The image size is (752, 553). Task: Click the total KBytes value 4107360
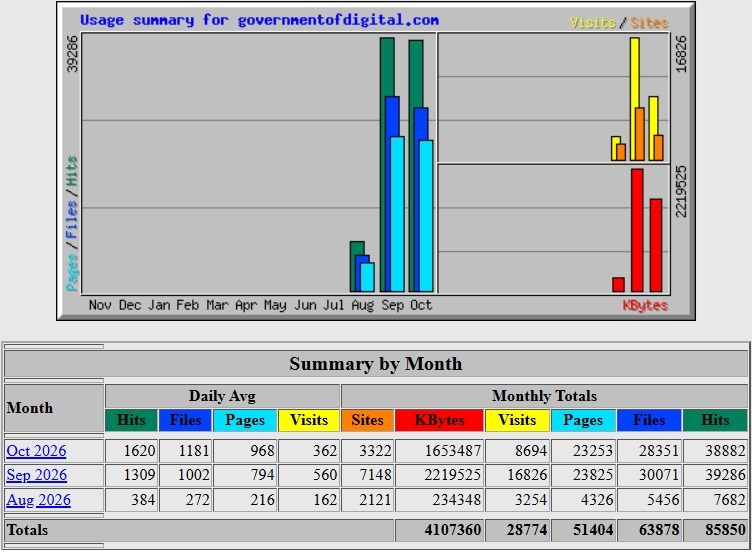(452, 530)
